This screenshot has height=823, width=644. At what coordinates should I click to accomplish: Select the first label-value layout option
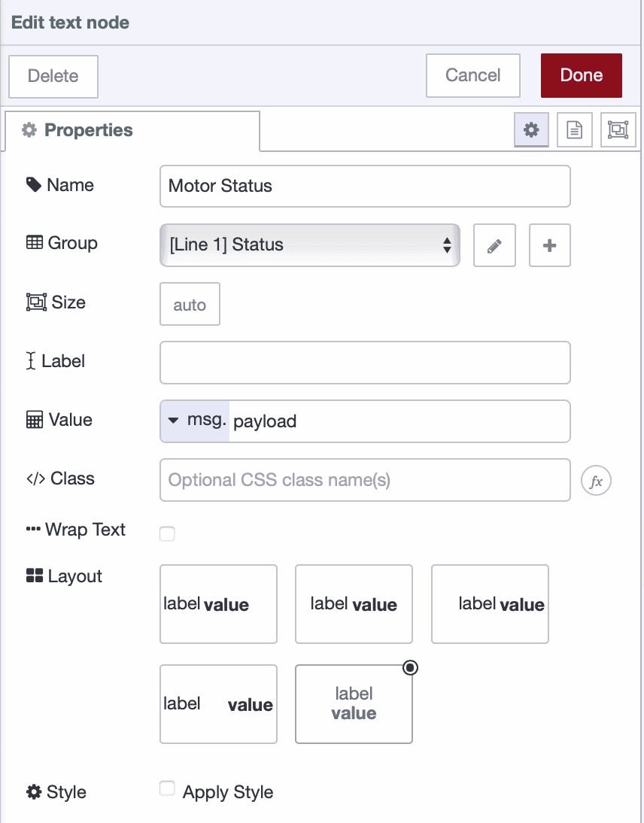coord(218,603)
